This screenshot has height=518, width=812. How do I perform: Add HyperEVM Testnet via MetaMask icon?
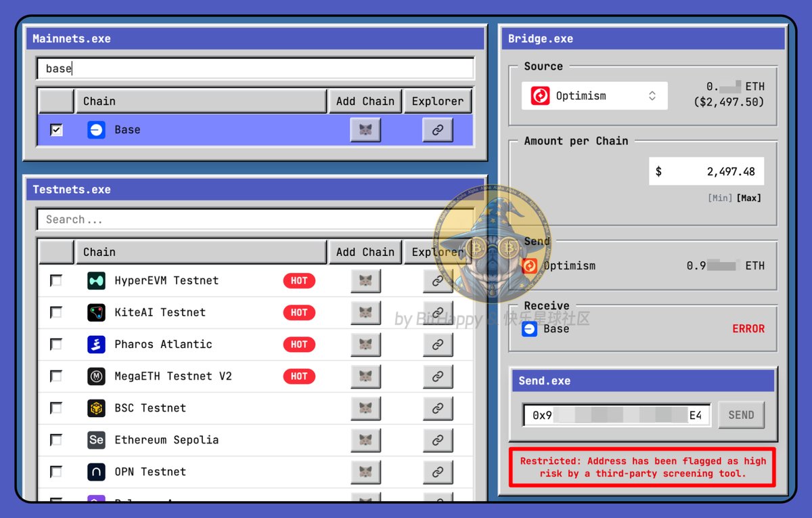365,280
